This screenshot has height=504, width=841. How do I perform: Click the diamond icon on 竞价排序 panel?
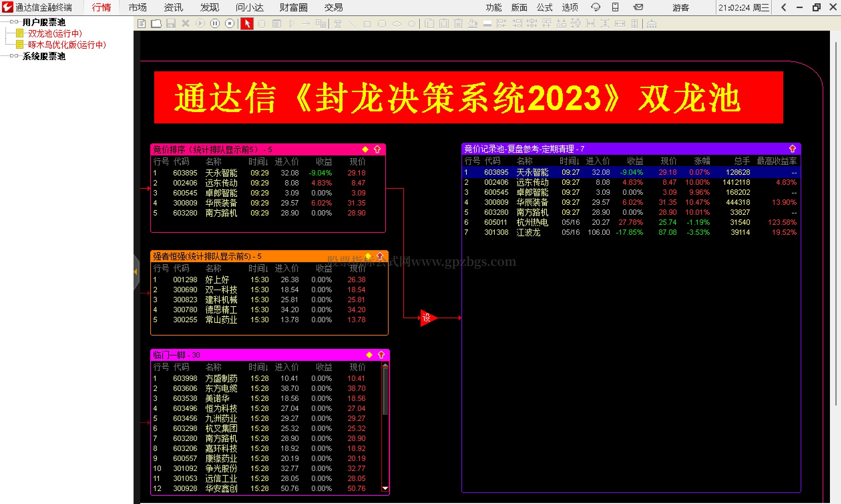click(x=365, y=149)
